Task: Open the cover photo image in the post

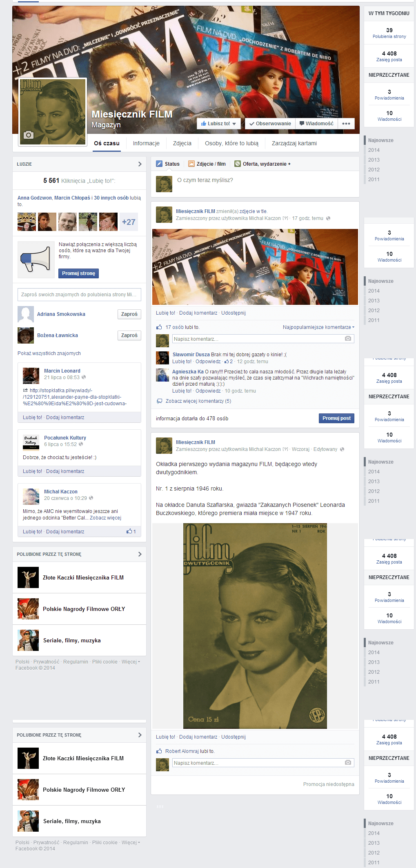Action: (x=255, y=267)
